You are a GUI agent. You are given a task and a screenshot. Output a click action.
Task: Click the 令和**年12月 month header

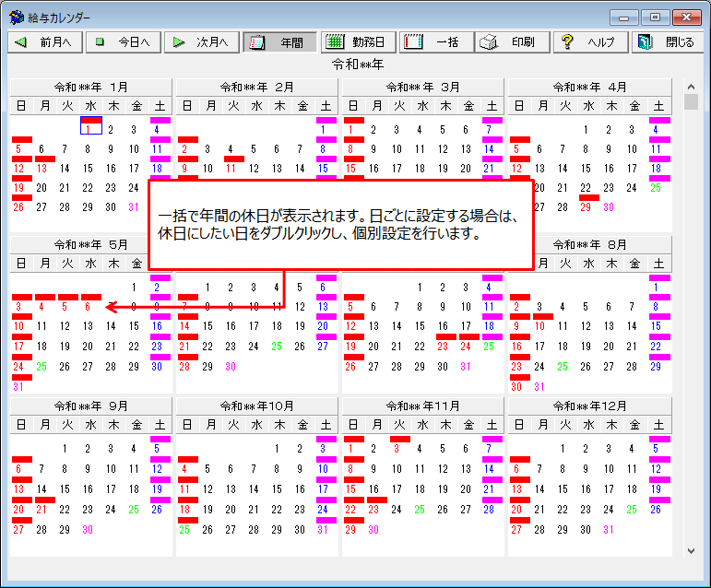589,406
